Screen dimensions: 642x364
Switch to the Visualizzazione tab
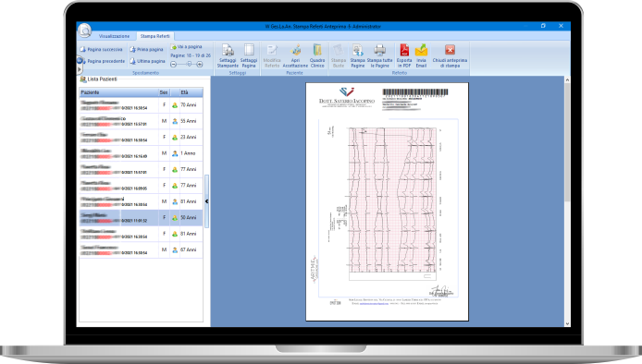pyautogui.click(x=114, y=36)
